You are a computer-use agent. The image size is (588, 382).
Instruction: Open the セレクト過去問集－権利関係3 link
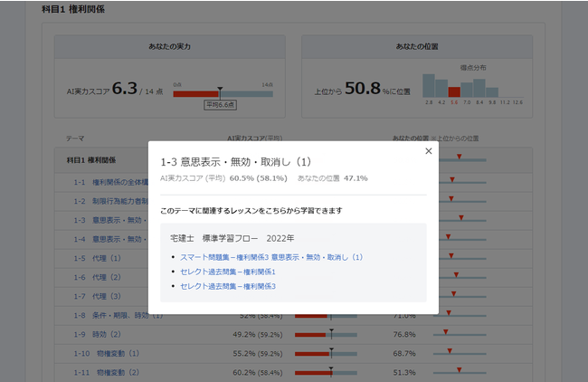[227, 286]
